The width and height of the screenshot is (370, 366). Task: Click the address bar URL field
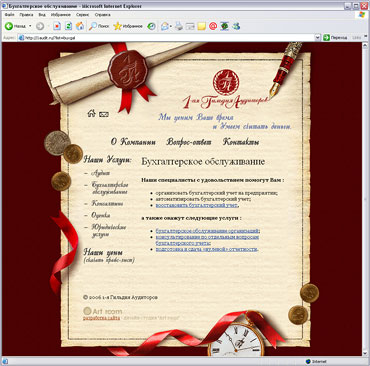pyautogui.click(x=167, y=38)
